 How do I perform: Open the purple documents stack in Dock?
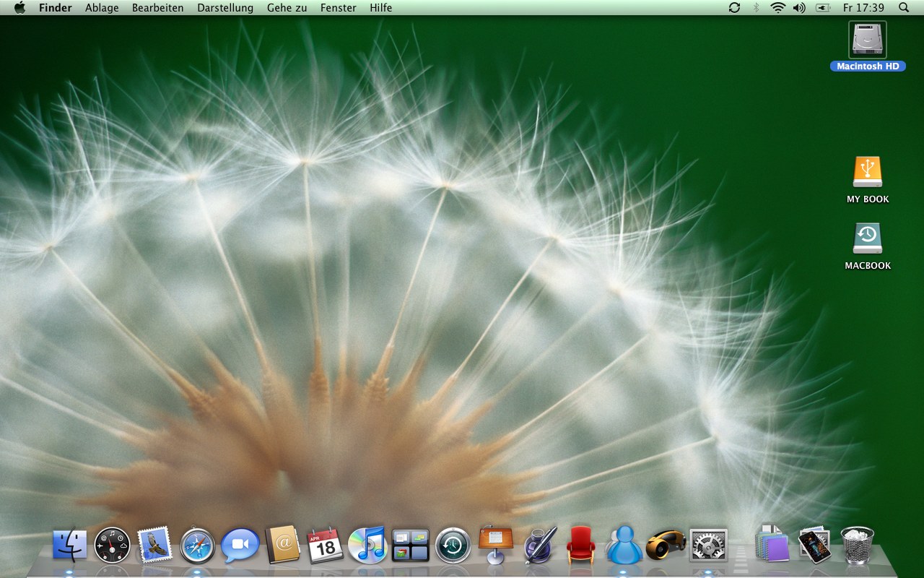[772, 543]
